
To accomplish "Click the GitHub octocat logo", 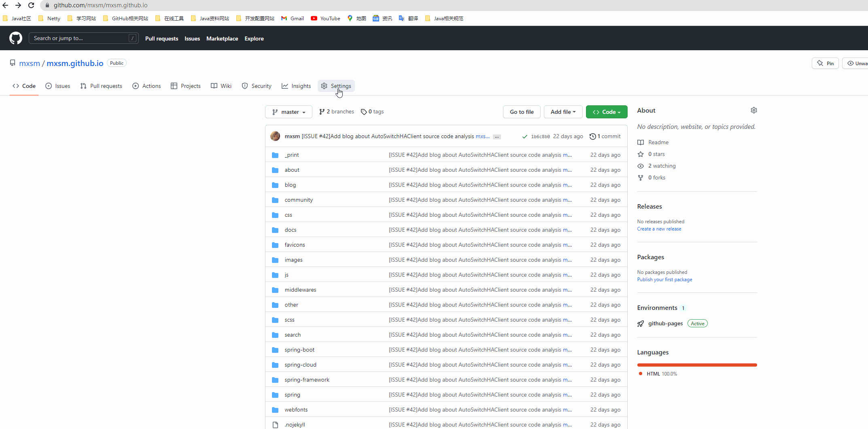I will click(15, 38).
